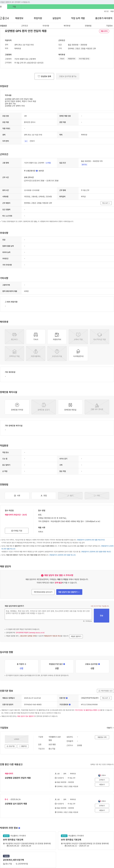Click the 기타 screening method box

click(97, 496)
